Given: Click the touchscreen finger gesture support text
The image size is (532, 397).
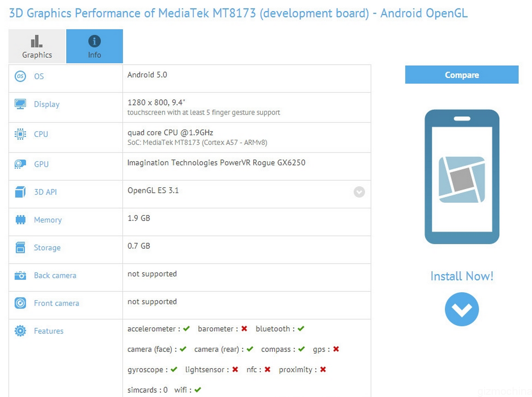Looking at the screenshot, I should point(203,112).
